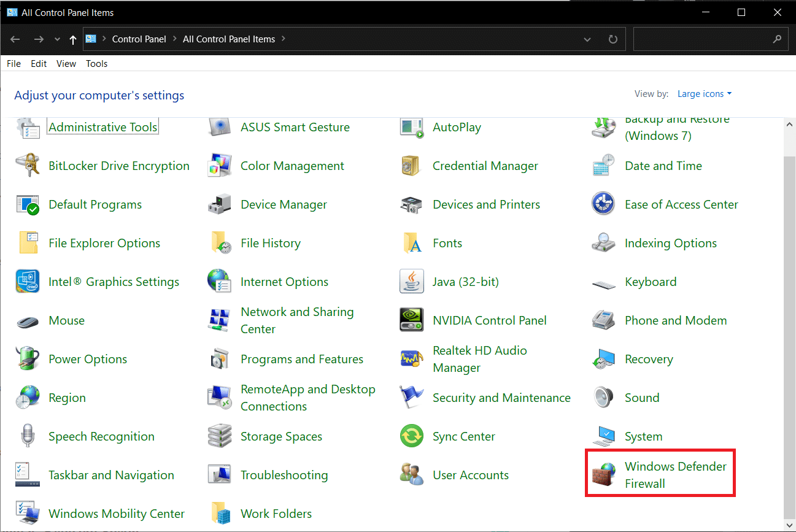Open the Java (32-bit) icon
The height and width of the screenshot is (532, 796).
click(411, 282)
